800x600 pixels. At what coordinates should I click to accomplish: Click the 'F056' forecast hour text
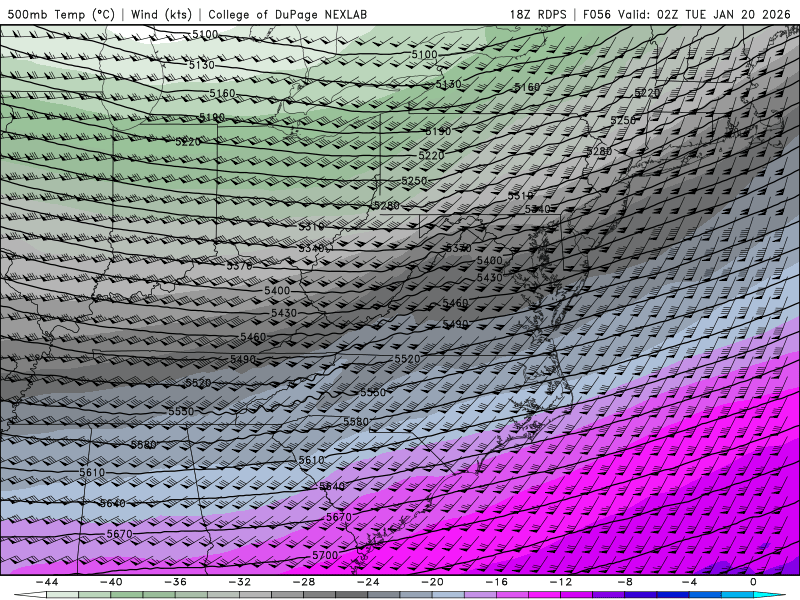[596, 14]
